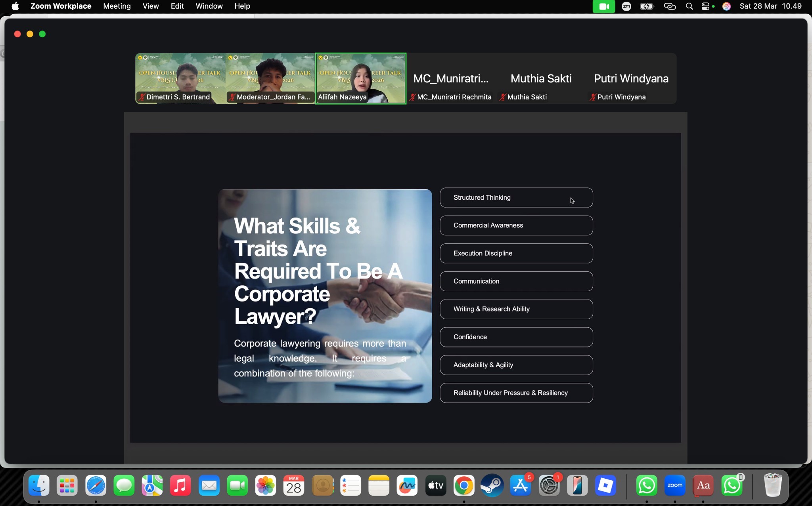Select Dimettri S. Bertrand's video tile

180,78
